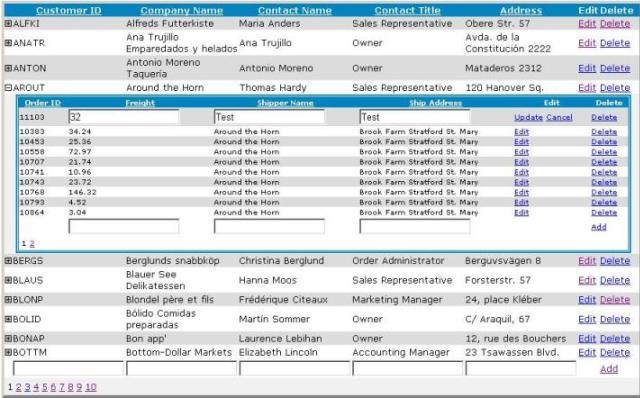Sort by Contact Title column header
Screen dimensions: 640x398
pos(407,11)
